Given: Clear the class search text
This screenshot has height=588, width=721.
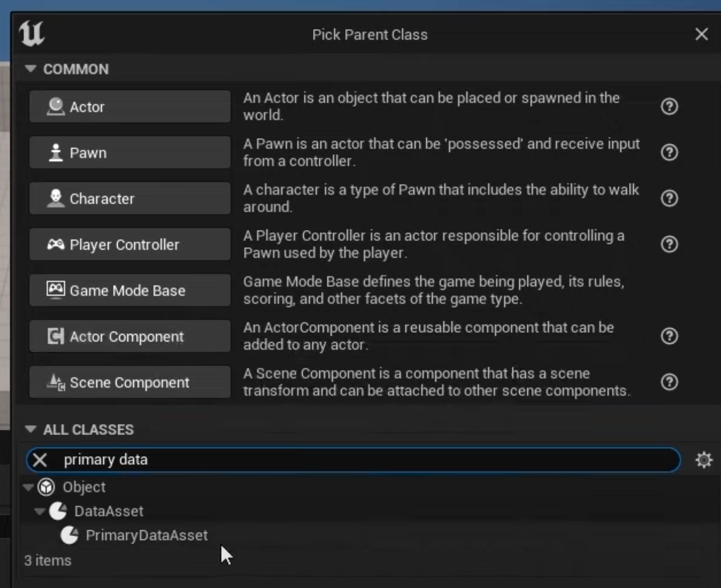Looking at the screenshot, I should pyautogui.click(x=40, y=460).
